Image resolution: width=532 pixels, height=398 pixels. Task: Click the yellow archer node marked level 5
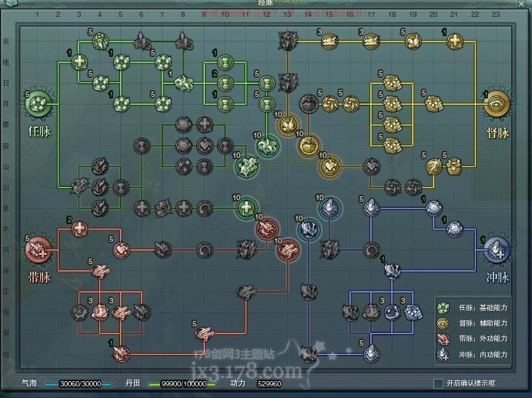click(433, 166)
